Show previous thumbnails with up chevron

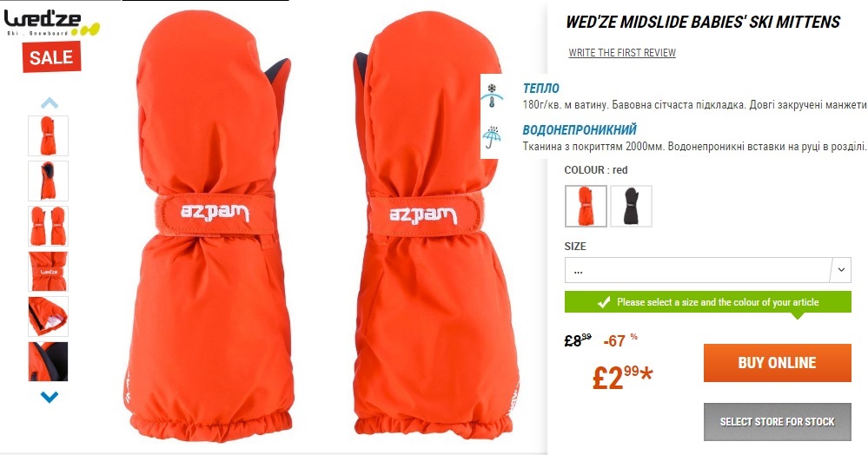(50, 103)
